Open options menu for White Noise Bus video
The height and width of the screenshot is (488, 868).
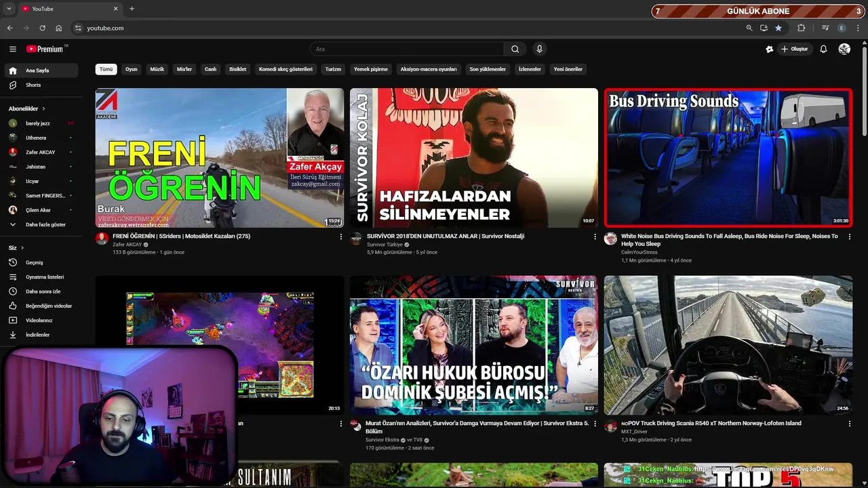(849, 237)
